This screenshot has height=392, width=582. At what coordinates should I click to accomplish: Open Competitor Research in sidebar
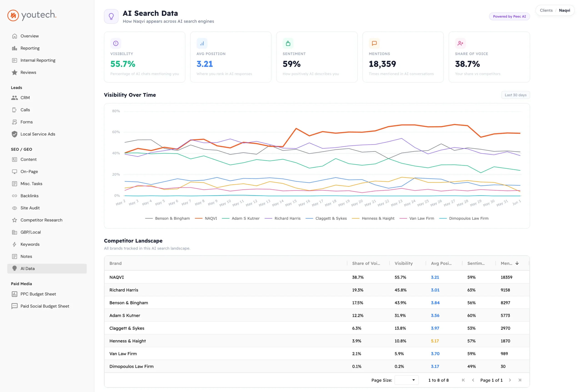tap(47, 220)
